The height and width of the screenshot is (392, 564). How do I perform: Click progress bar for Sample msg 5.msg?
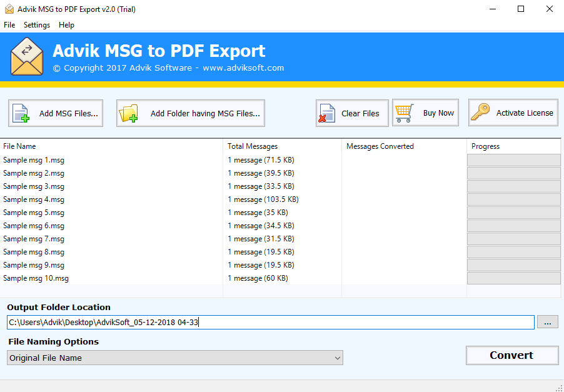(513, 213)
